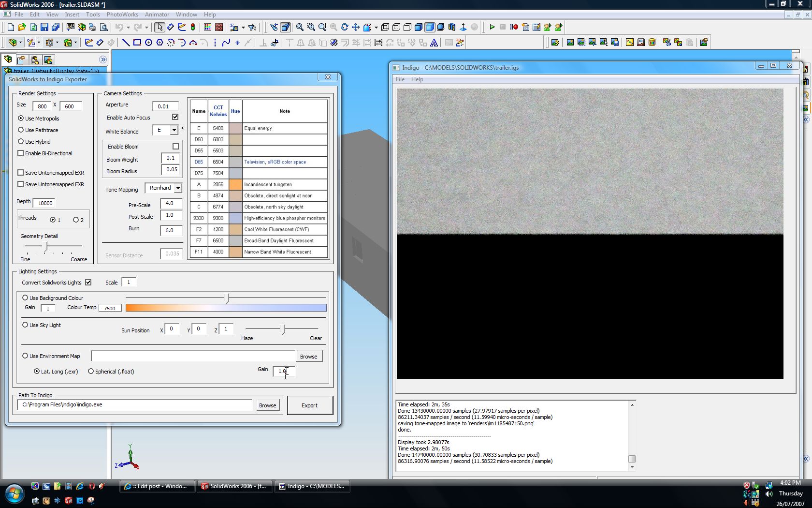Image resolution: width=812 pixels, height=508 pixels.
Task: Click the PhotoWorks Render image icon
Action: [x=570, y=43]
